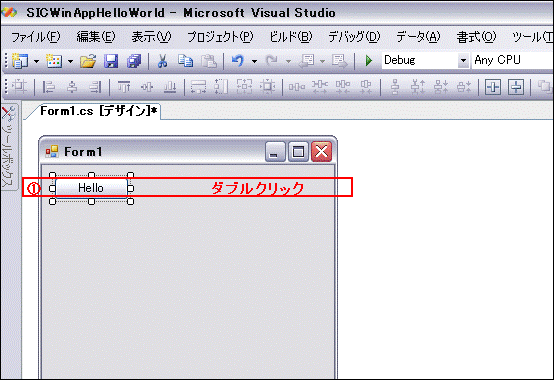Open the ツールボックス side panel tab
The width and height of the screenshot is (554, 380).
click(x=9, y=148)
